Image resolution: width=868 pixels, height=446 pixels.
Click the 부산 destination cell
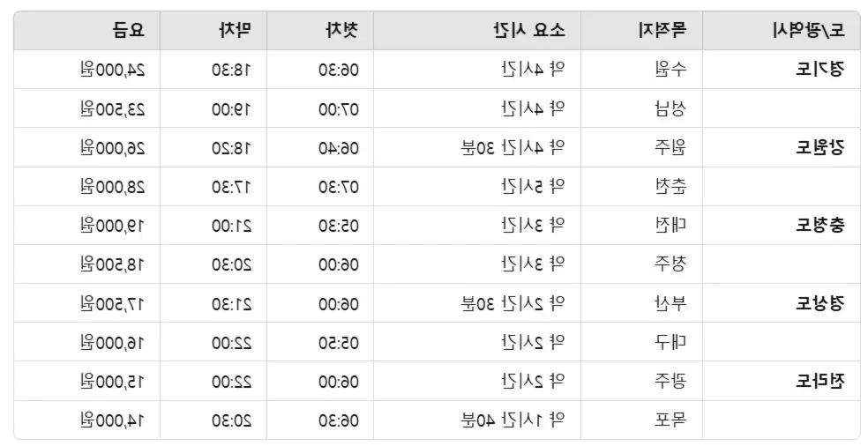tap(641, 303)
